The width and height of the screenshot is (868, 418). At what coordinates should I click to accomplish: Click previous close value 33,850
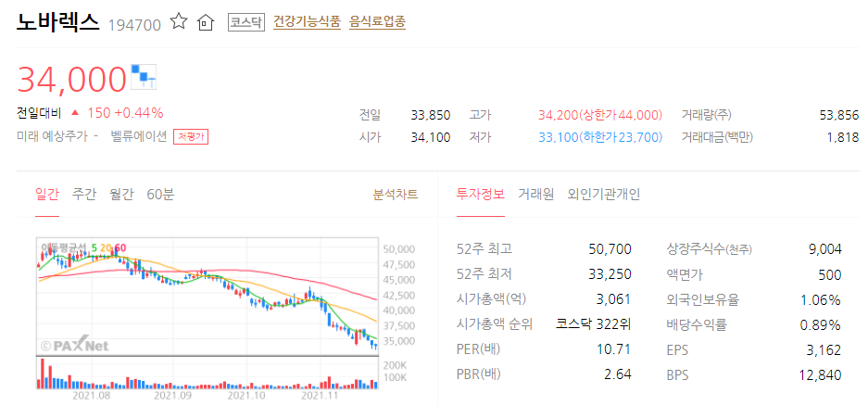(x=431, y=116)
